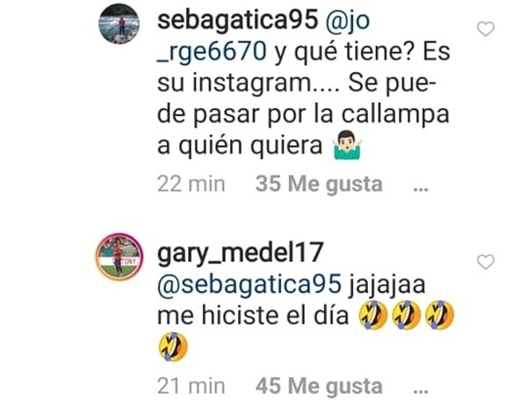Open more options beside 45 Me gusta
Screen dimensions: 527x420
(x=421, y=391)
